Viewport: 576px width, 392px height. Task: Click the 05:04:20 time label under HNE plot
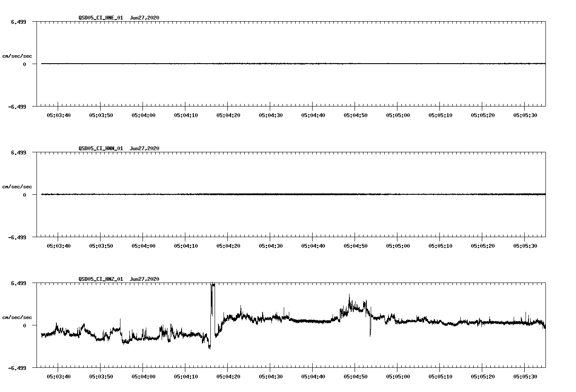[x=228, y=115]
